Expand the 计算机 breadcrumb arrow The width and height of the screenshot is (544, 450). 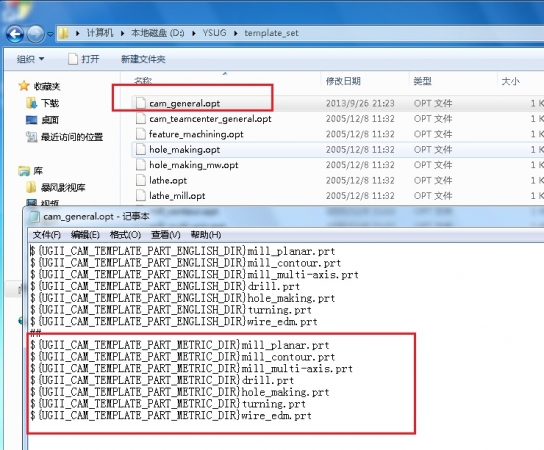click(x=122, y=33)
